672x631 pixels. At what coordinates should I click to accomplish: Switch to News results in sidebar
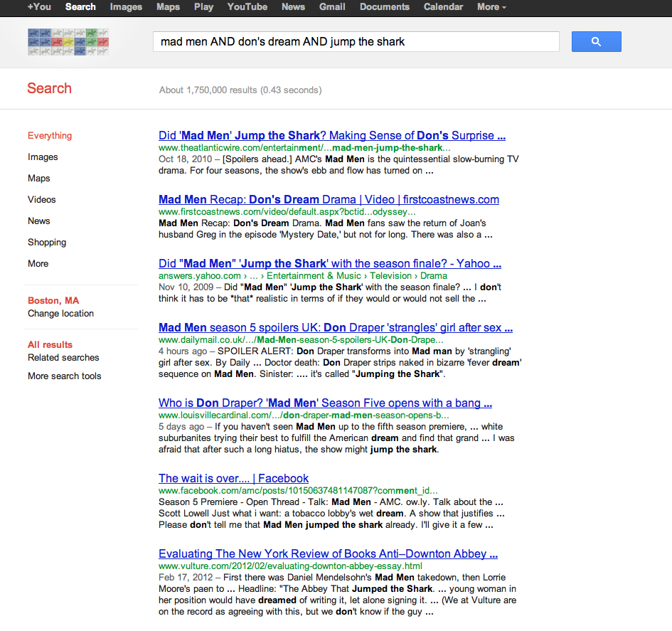[39, 221]
